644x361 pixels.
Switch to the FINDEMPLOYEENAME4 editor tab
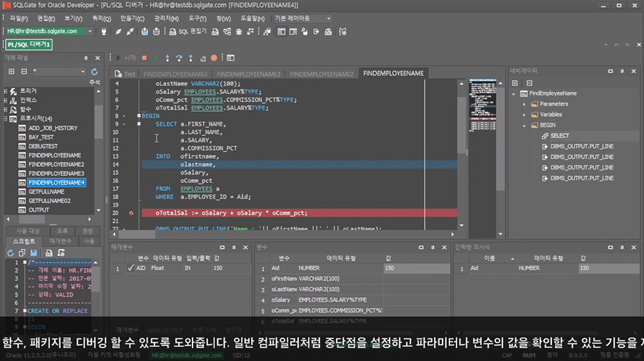175,74
